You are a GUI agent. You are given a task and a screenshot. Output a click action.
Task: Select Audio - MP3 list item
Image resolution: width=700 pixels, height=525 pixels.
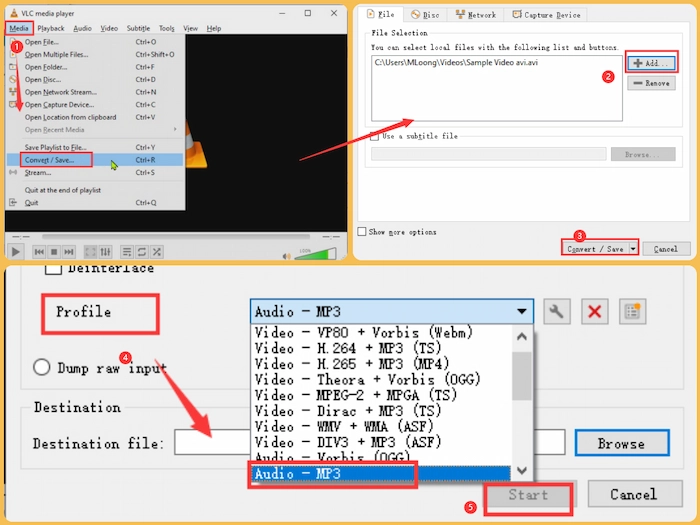point(381,473)
